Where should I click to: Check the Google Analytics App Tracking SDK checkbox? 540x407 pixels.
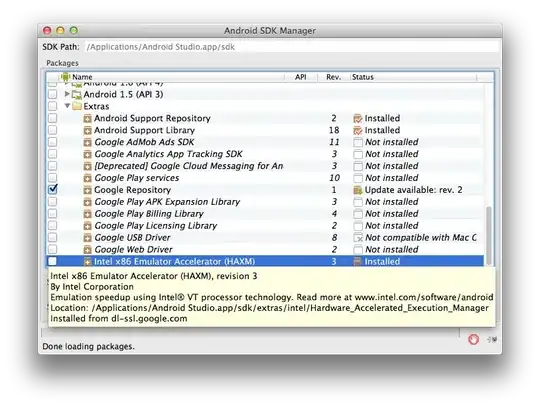click(53, 154)
